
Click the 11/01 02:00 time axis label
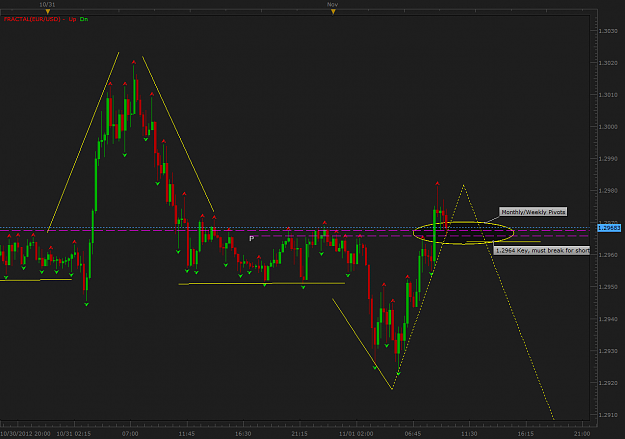pyautogui.click(x=356, y=433)
